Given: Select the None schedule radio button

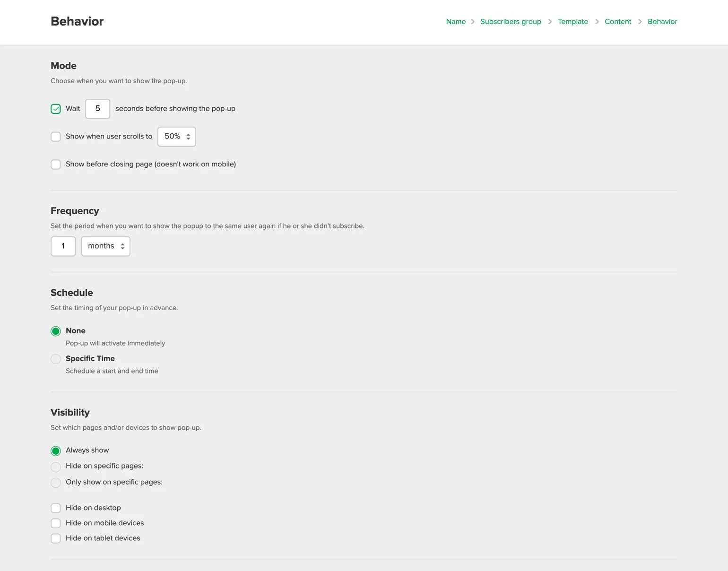Looking at the screenshot, I should tap(56, 331).
